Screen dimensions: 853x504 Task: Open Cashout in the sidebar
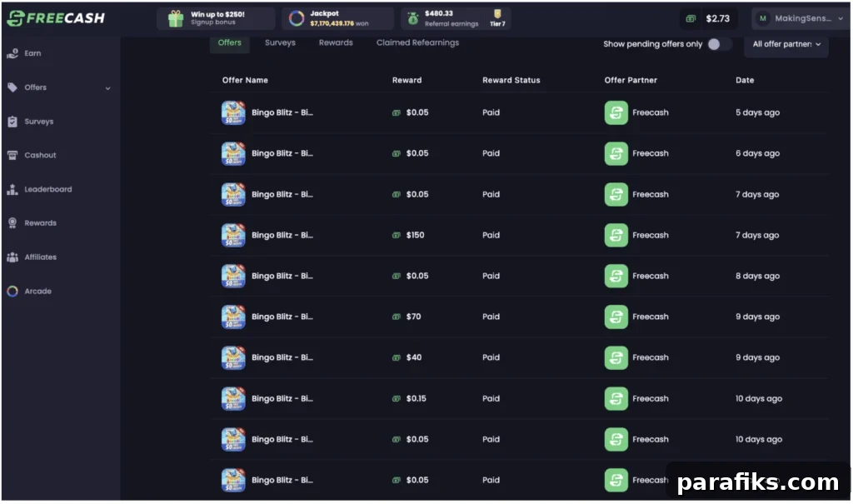pos(40,155)
